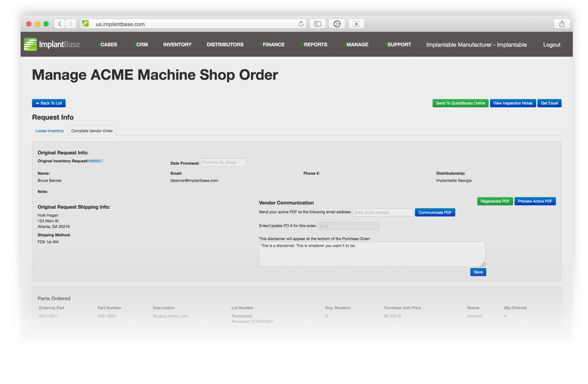Click the Regenerate PDF button

pyautogui.click(x=495, y=201)
